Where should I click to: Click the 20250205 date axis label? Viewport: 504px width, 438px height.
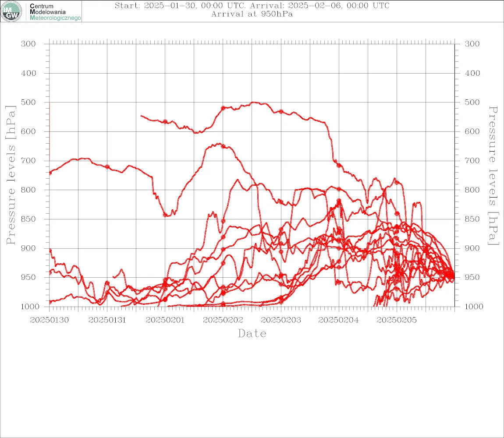[x=396, y=320]
